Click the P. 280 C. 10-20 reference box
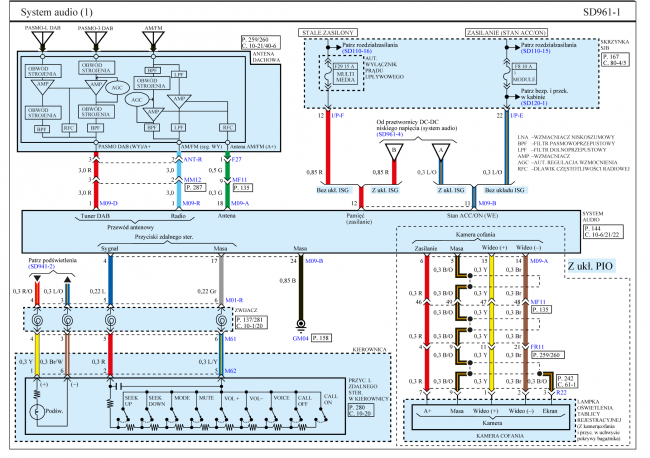The width and height of the screenshot is (650, 458). click(360, 410)
